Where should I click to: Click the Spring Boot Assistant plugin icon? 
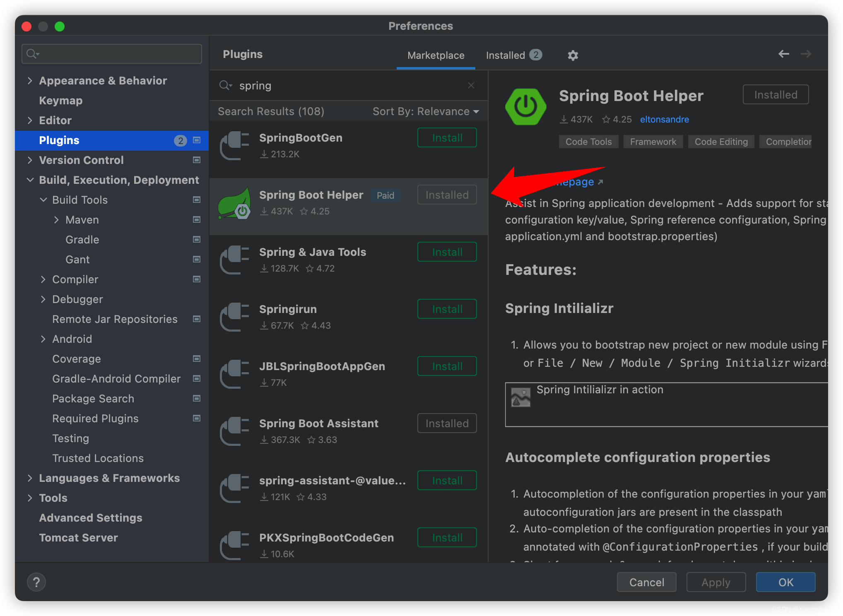coord(234,431)
